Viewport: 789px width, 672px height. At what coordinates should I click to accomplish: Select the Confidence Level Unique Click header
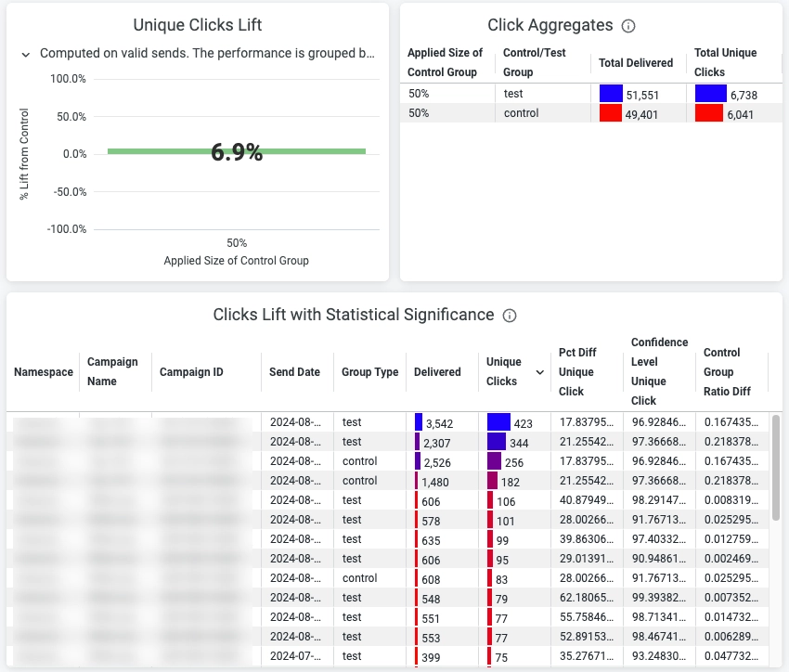659,371
